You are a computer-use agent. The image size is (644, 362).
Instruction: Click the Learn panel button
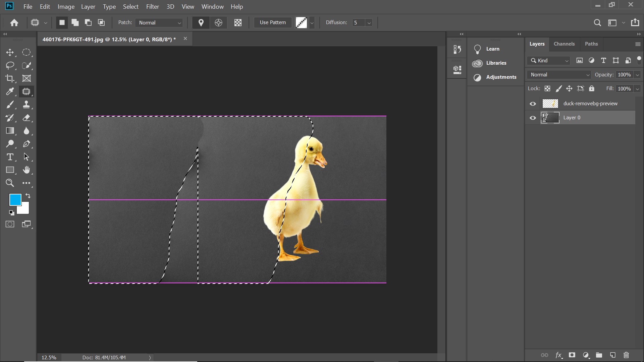492,49
